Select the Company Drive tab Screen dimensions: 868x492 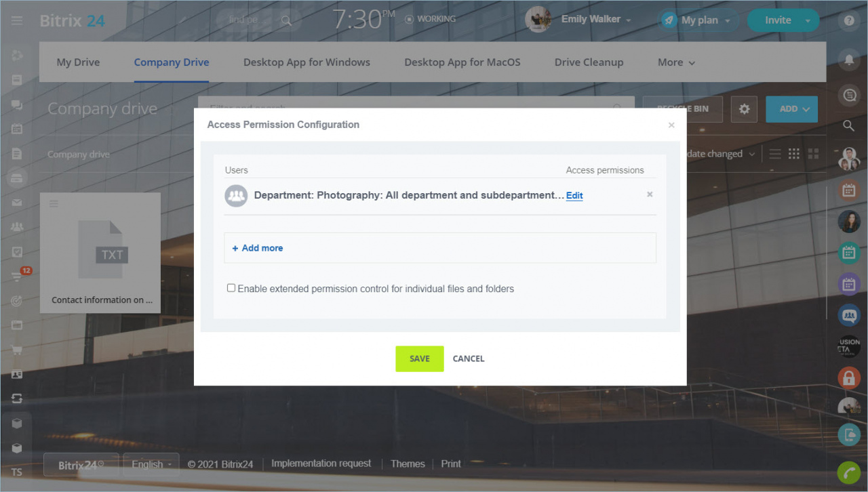tap(172, 62)
